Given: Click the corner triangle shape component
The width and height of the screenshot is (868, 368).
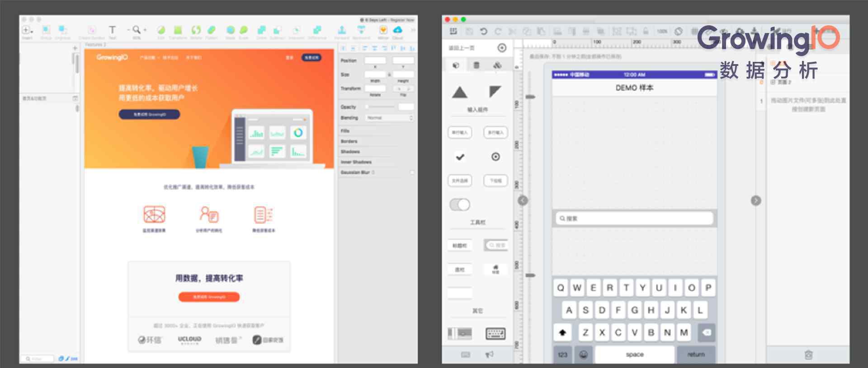Looking at the screenshot, I should click(495, 92).
